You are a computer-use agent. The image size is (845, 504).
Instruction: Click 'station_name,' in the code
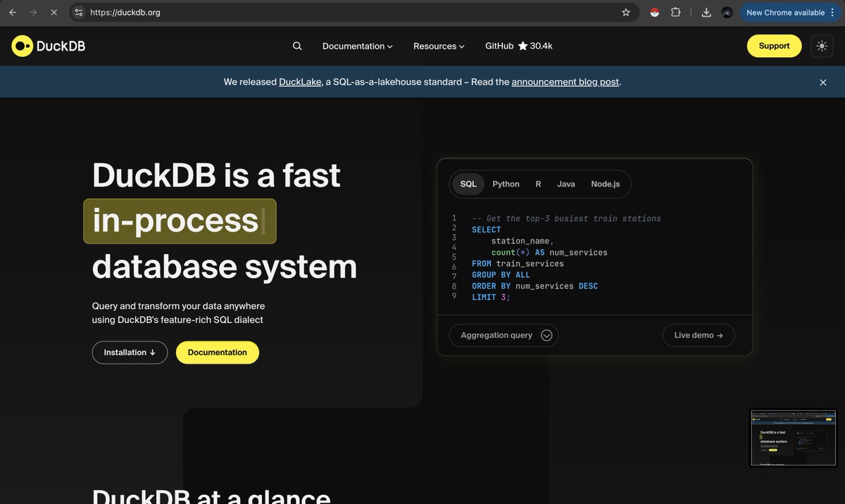[522, 241]
